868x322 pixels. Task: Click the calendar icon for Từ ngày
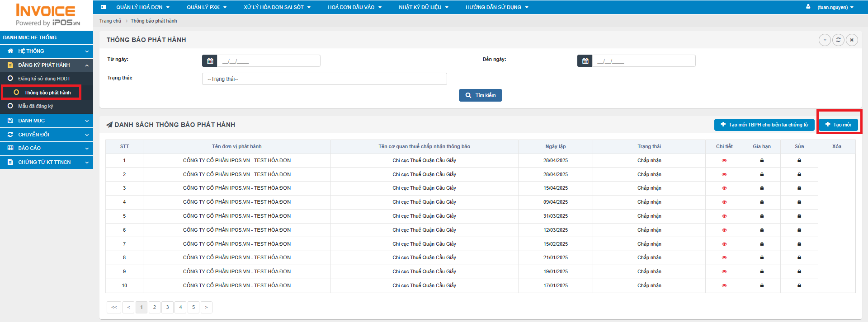[x=210, y=61]
